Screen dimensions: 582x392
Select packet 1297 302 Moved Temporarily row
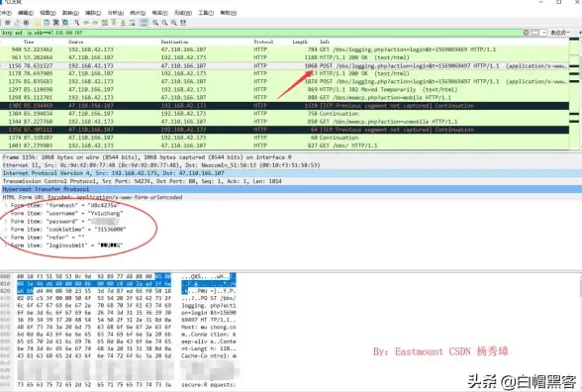[284, 89]
